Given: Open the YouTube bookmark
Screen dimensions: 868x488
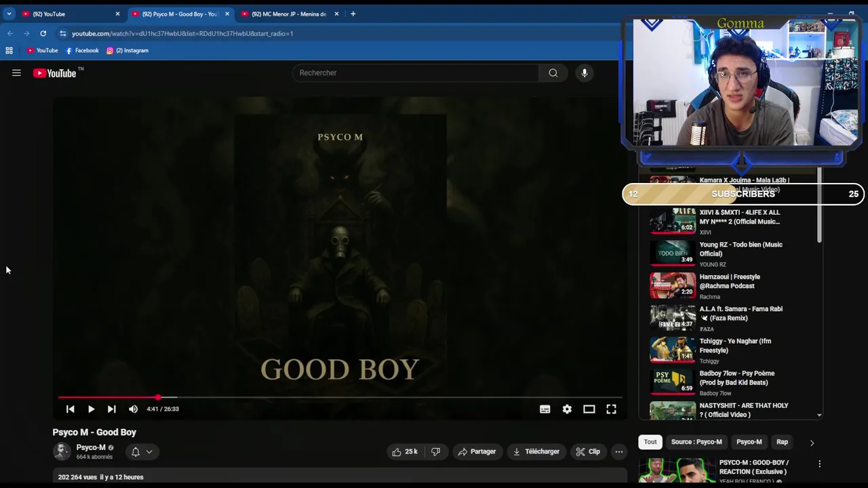Looking at the screenshot, I should [42, 50].
